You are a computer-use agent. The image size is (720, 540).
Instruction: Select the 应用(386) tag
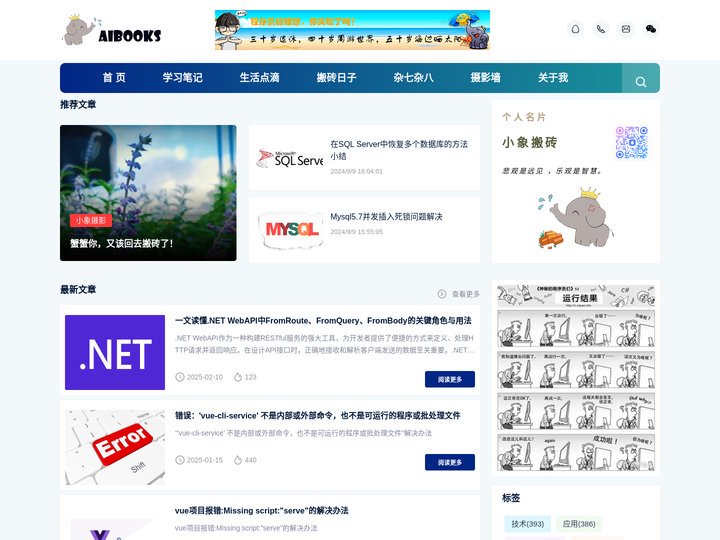click(579, 524)
